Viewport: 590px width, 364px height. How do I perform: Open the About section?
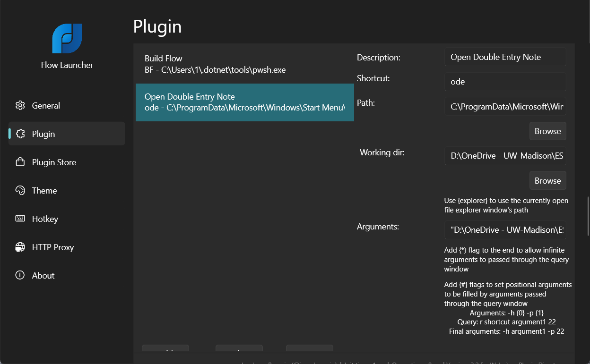point(67,275)
